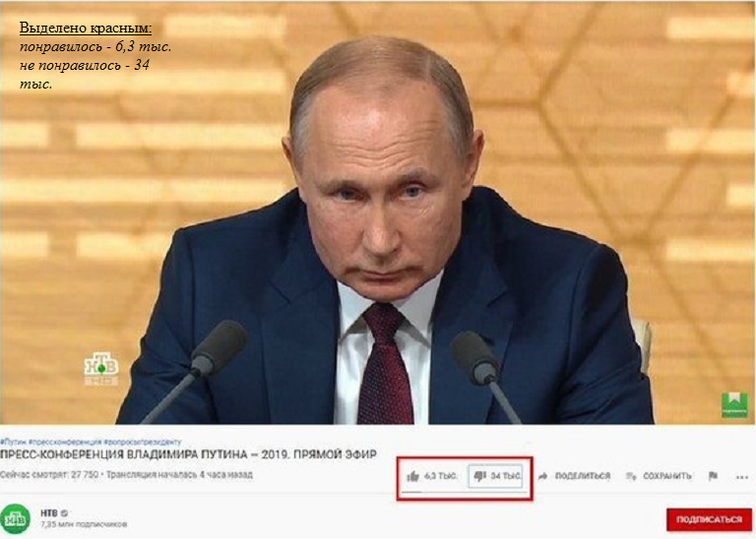Open the #прессконференция hashtag link
This screenshot has width=756, height=539.
click(x=65, y=442)
